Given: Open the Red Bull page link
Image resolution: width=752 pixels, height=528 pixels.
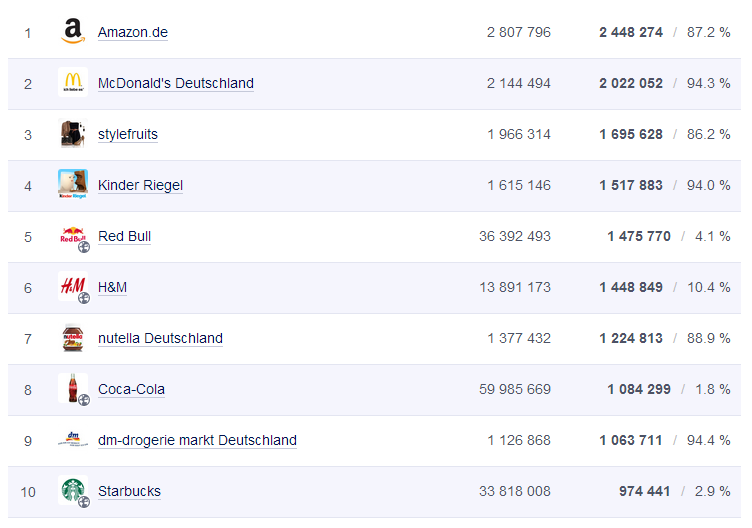Looking at the screenshot, I should click(124, 236).
